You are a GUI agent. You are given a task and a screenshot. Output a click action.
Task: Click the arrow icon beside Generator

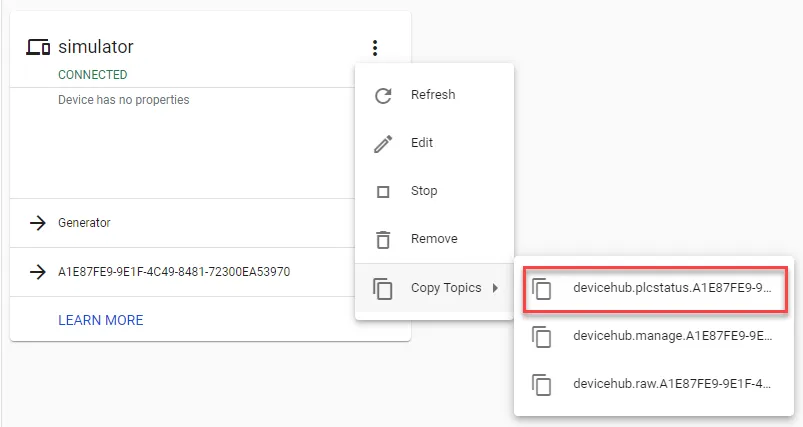click(x=37, y=223)
